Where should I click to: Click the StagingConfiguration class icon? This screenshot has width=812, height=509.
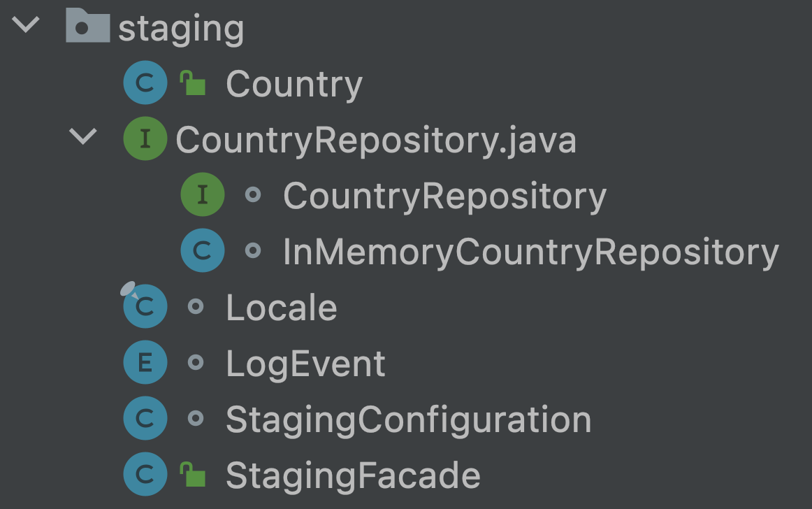(145, 418)
